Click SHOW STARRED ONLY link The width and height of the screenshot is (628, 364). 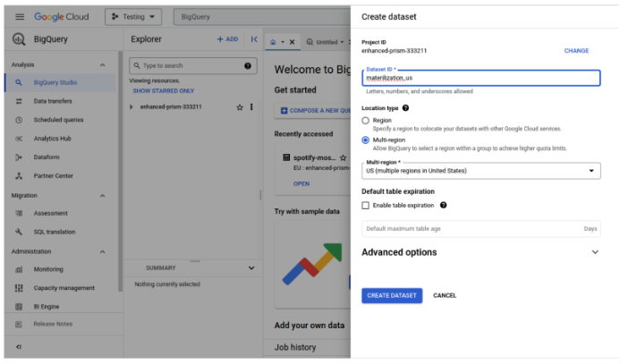point(164,91)
